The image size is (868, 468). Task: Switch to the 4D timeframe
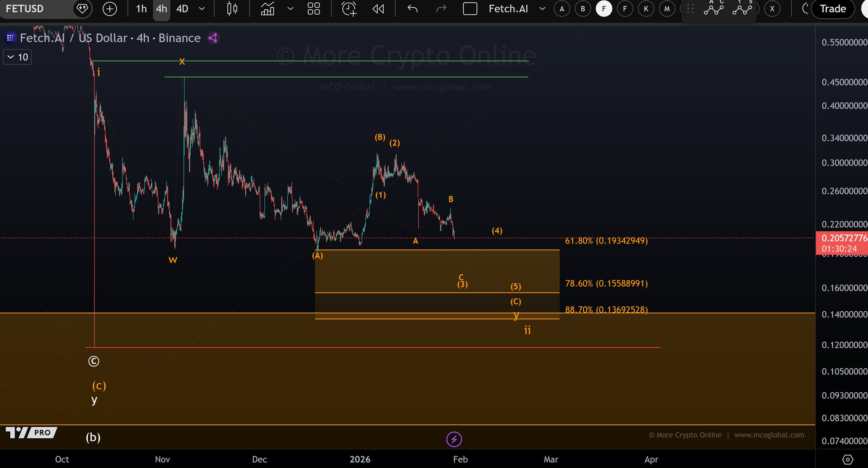[182, 9]
